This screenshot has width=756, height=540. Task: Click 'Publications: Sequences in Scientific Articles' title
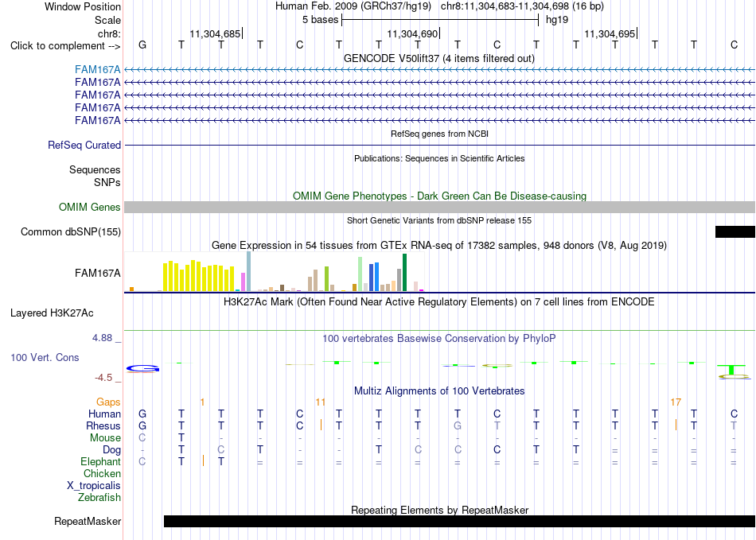tap(439, 158)
